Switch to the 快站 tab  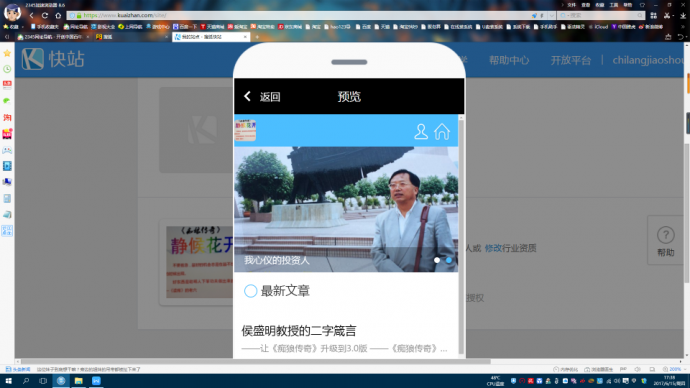click(210, 37)
